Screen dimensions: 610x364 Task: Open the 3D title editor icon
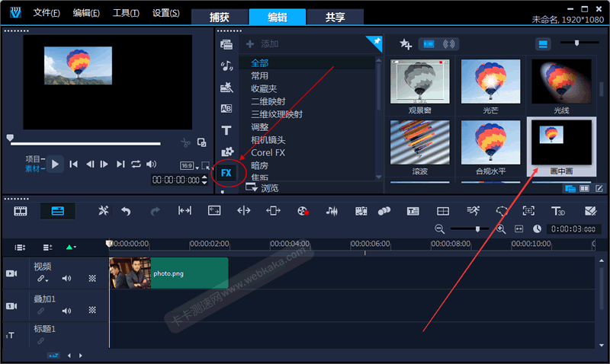pyautogui.click(x=558, y=211)
